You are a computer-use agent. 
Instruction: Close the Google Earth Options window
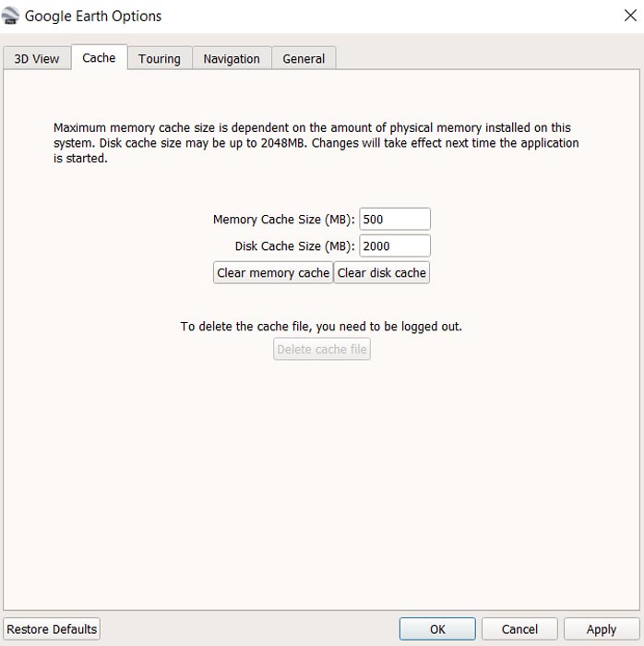coord(630,16)
